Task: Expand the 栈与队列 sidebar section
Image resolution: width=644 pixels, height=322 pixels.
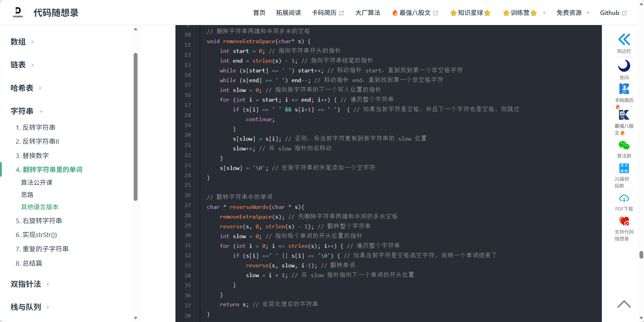Action: pyautogui.click(x=48, y=307)
